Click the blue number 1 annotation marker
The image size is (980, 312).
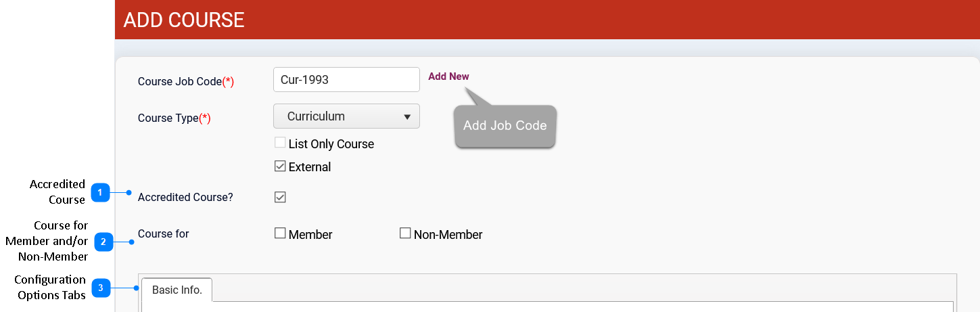pos(100,193)
